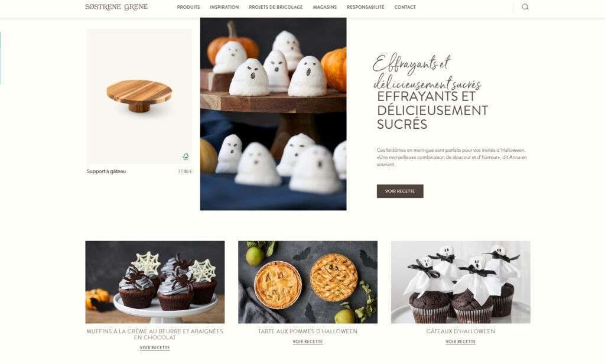Open Voir recette under Gâteaux d'Halloween
Image resolution: width=605 pixels, height=364 pixels.
click(460, 342)
